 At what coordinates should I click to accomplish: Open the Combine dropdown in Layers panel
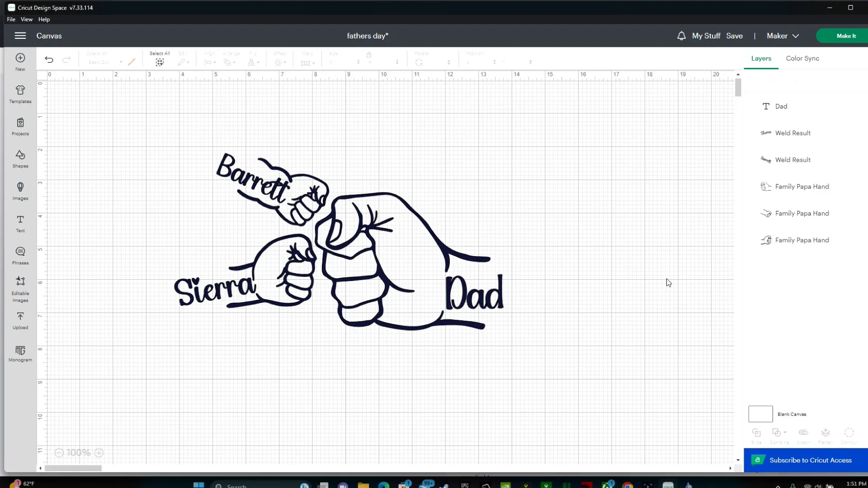pyautogui.click(x=779, y=432)
